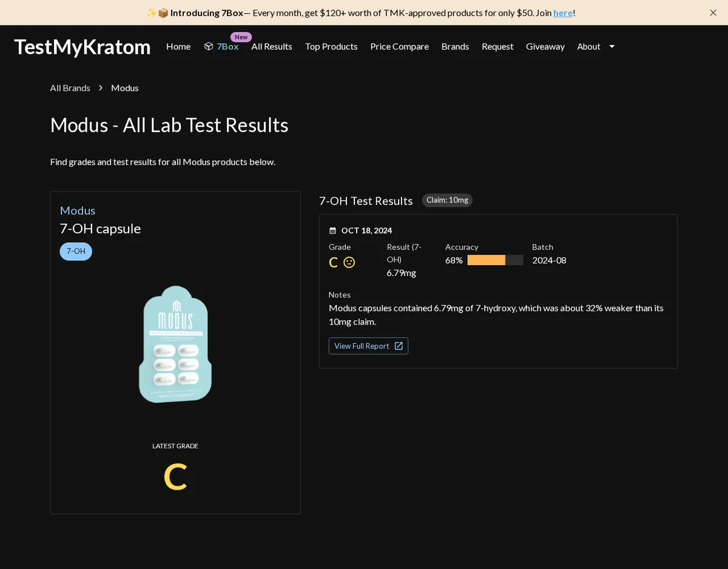
Task: Open the Request page
Action: pyautogui.click(x=497, y=47)
